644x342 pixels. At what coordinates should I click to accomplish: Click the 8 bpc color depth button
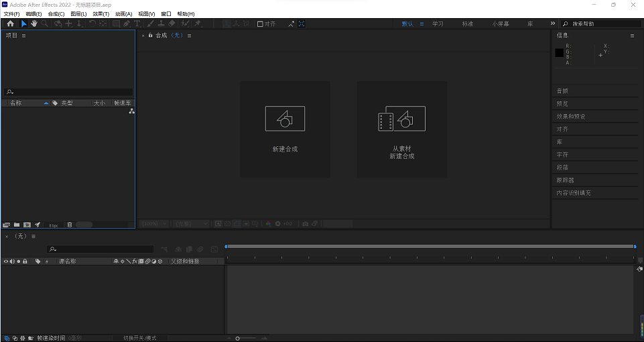click(x=54, y=225)
